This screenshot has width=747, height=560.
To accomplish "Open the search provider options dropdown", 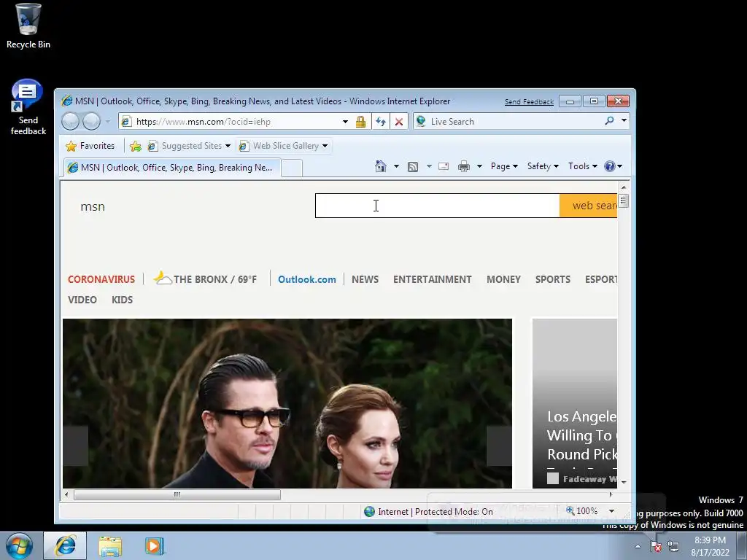I will click(624, 121).
